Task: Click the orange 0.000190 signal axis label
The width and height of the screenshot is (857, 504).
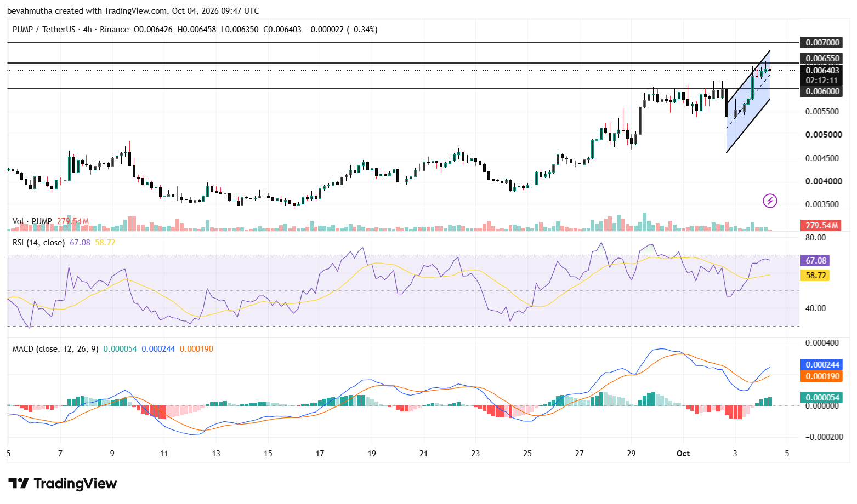Action: point(821,376)
